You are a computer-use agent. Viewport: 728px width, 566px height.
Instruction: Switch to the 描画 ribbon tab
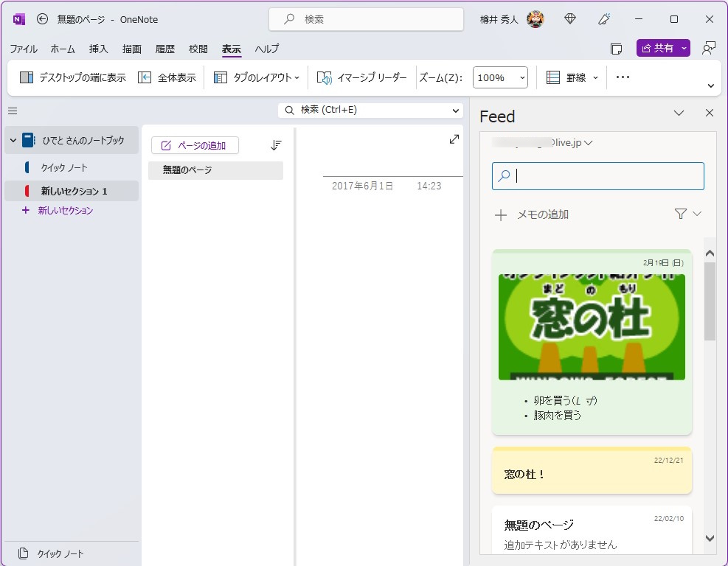(x=131, y=49)
